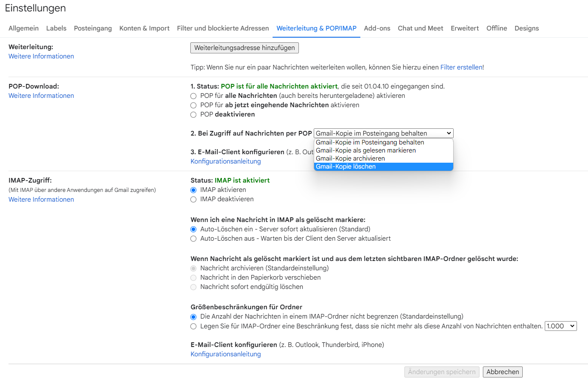
Task: Click Weiterleitungsadresse hinzufügen button
Action: click(245, 48)
